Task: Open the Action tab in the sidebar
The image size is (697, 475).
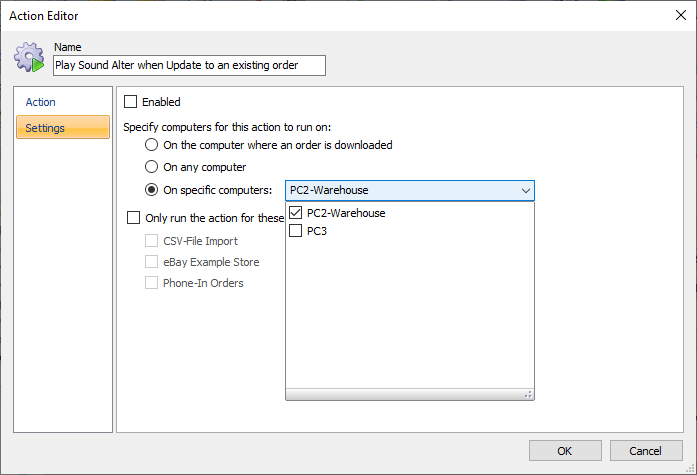Action: (x=40, y=102)
